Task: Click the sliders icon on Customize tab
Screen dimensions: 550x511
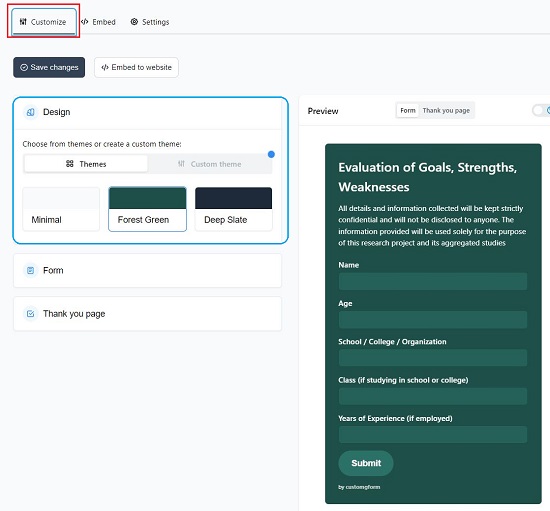Action: click(x=23, y=22)
